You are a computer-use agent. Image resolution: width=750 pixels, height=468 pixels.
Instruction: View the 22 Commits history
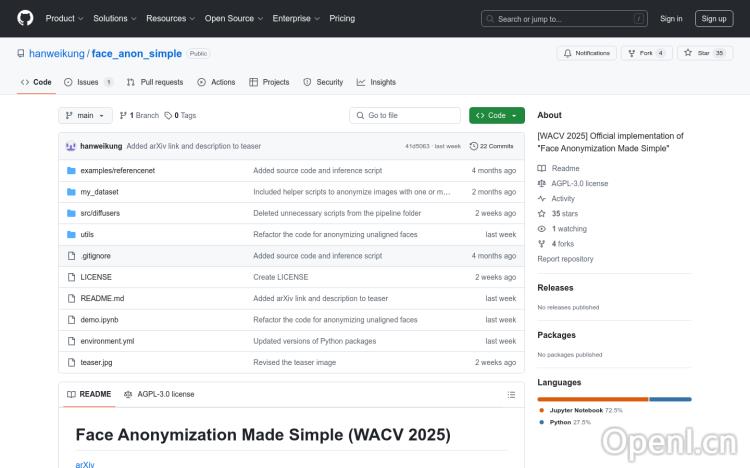492,146
